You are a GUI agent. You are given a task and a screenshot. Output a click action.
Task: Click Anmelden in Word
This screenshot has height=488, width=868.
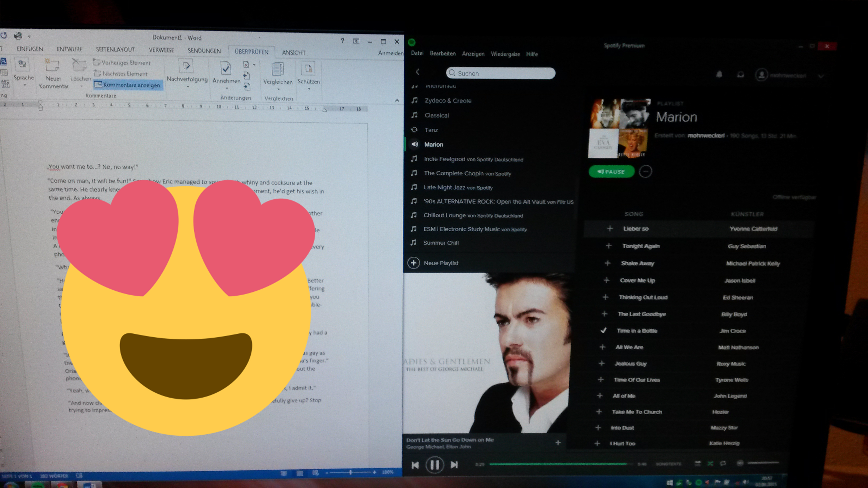[391, 53]
